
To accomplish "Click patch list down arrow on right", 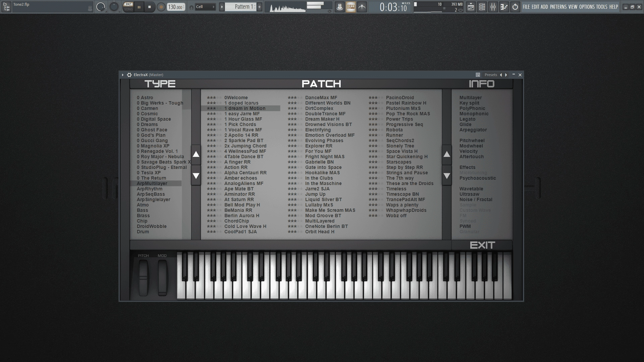I will click(x=447, y=176).
